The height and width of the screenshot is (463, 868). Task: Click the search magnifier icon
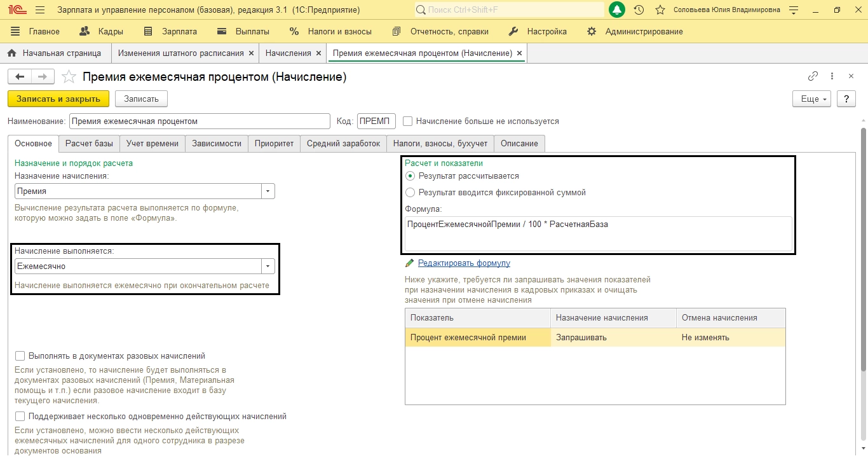click(421, 10)
